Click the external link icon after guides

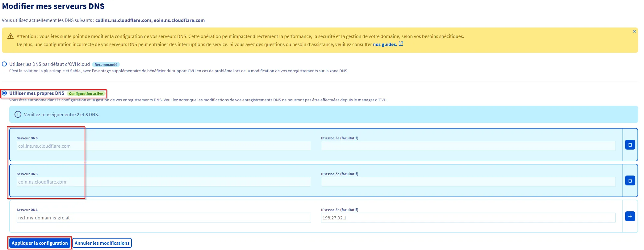click(401, 44)
